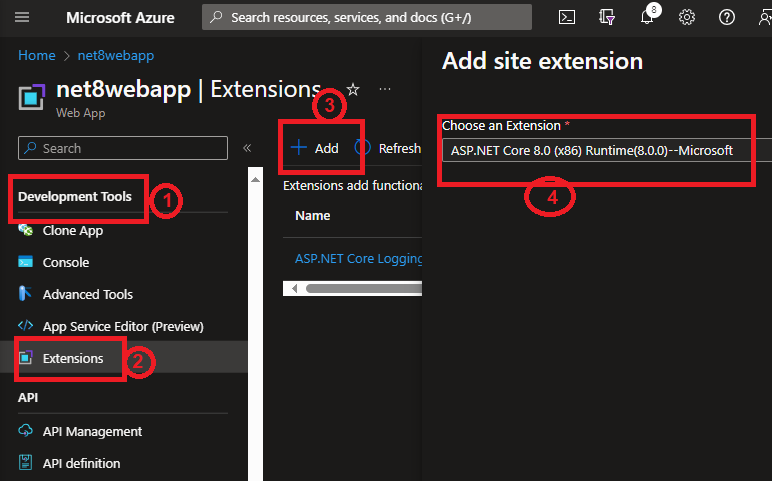
Task: Click the Microsoft Azure title
Action: (x=120, y=18)
